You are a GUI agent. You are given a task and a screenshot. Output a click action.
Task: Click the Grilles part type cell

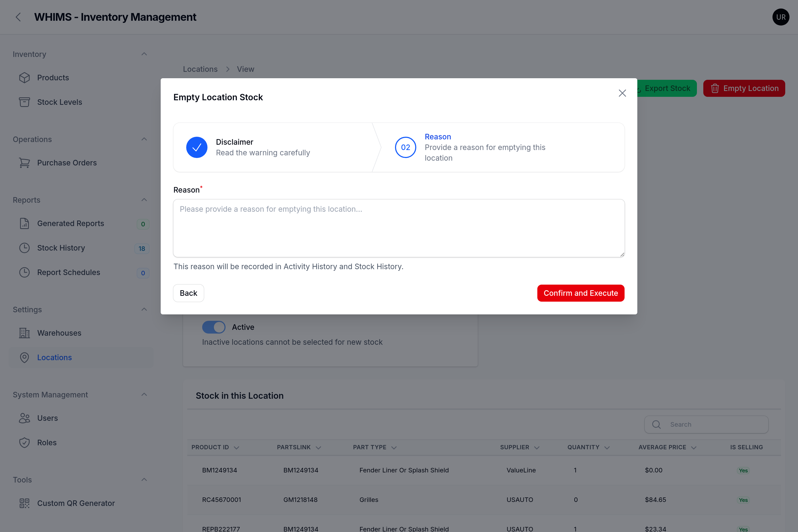pos(369,500)
